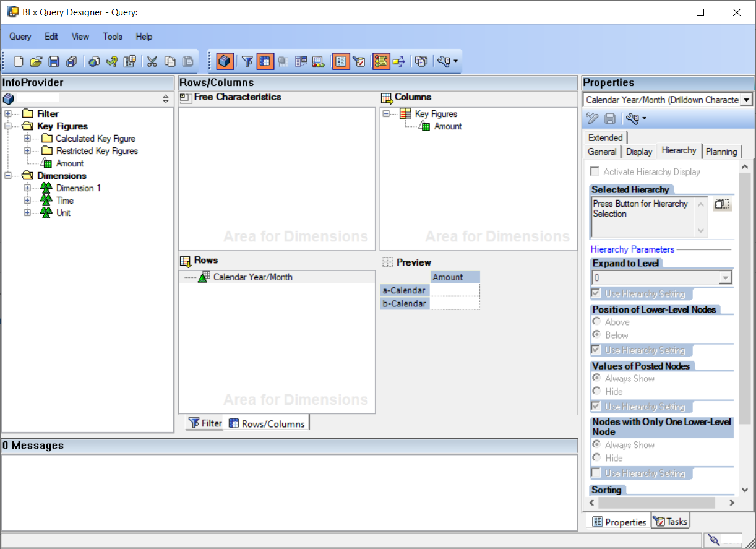
Task: Select Always Show under Nodes with Only One
Action: 596,444
